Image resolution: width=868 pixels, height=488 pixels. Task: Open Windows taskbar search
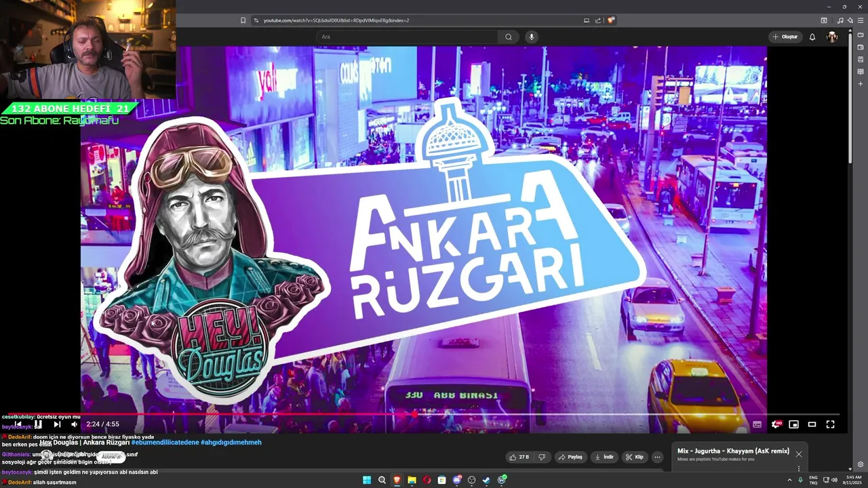382,480
